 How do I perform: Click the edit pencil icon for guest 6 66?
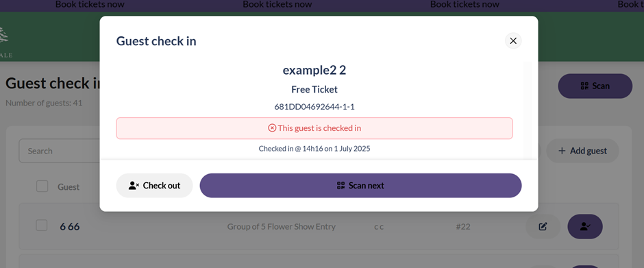click(543, 226)
